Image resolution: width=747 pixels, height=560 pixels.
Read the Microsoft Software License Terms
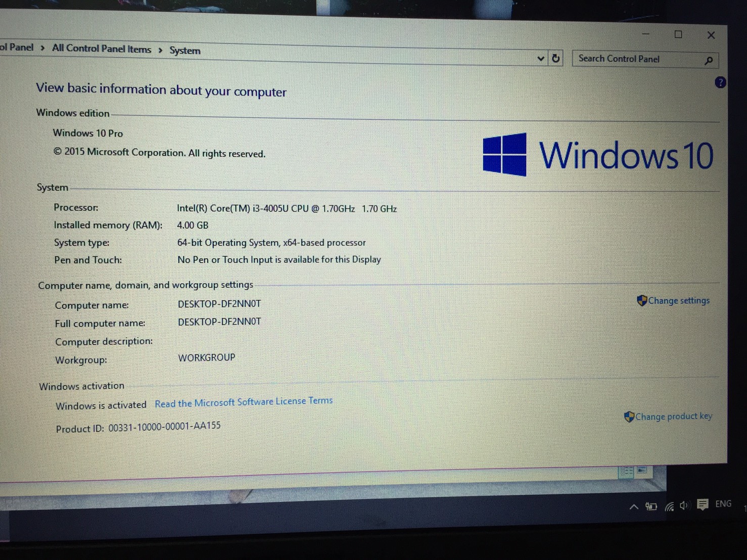244,402
